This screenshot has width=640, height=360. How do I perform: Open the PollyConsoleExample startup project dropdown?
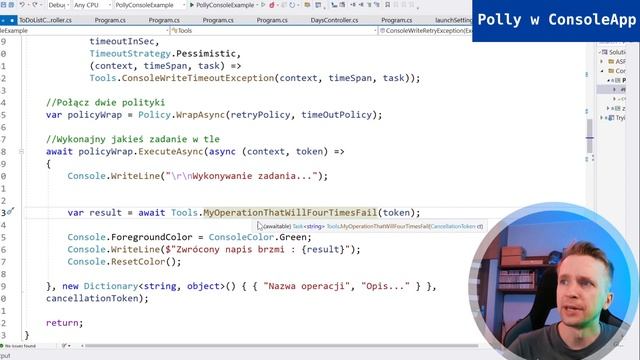point(149,5)
